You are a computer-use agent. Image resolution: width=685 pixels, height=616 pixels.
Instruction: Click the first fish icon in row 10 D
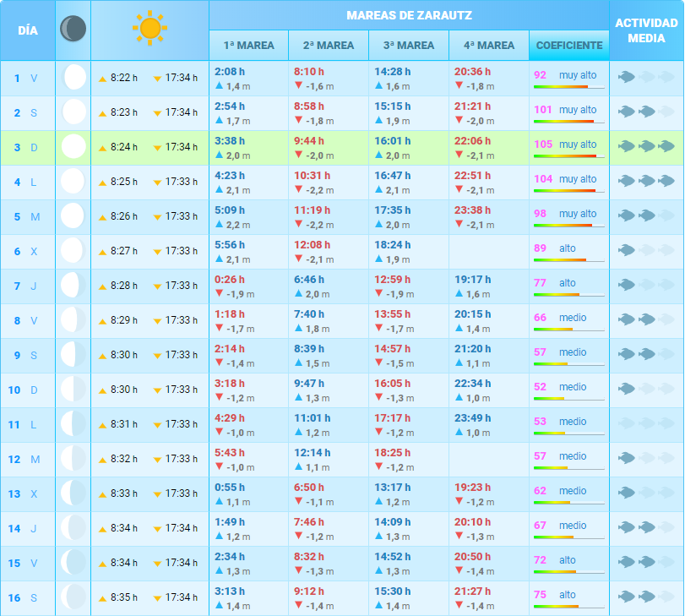point(627,389)
